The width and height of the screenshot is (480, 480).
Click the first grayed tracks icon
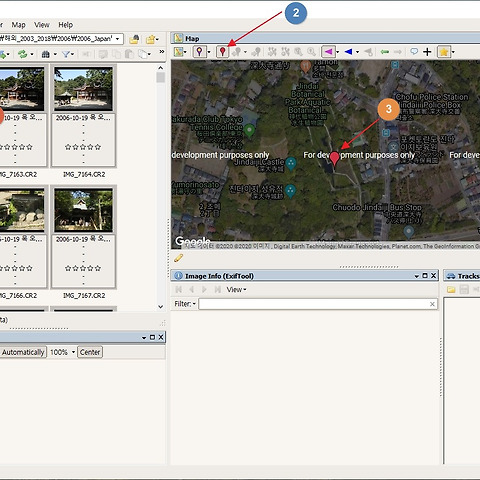click(x=272, y=52)
